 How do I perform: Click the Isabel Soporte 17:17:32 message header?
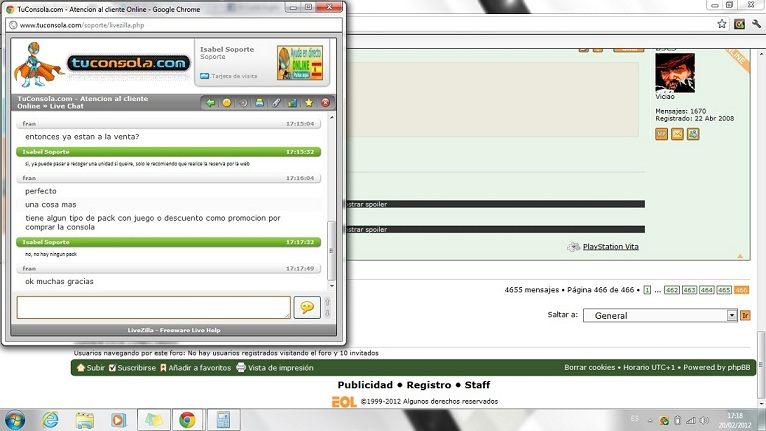tap(169, 242)
